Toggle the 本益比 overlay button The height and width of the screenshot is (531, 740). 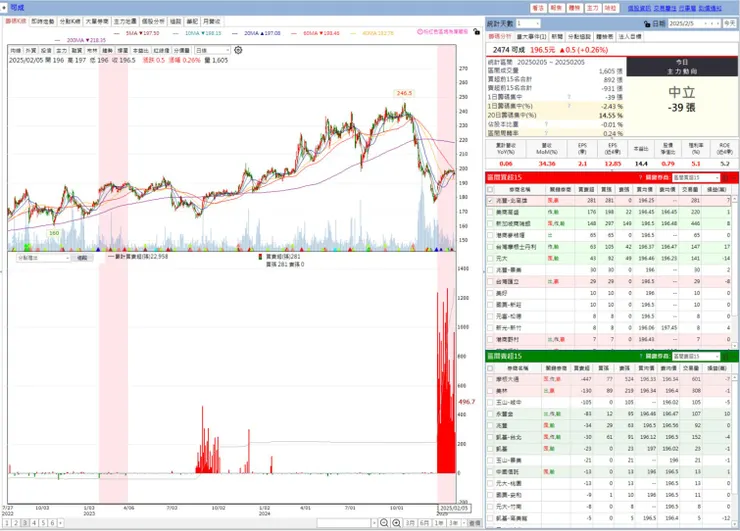(141, 50)
